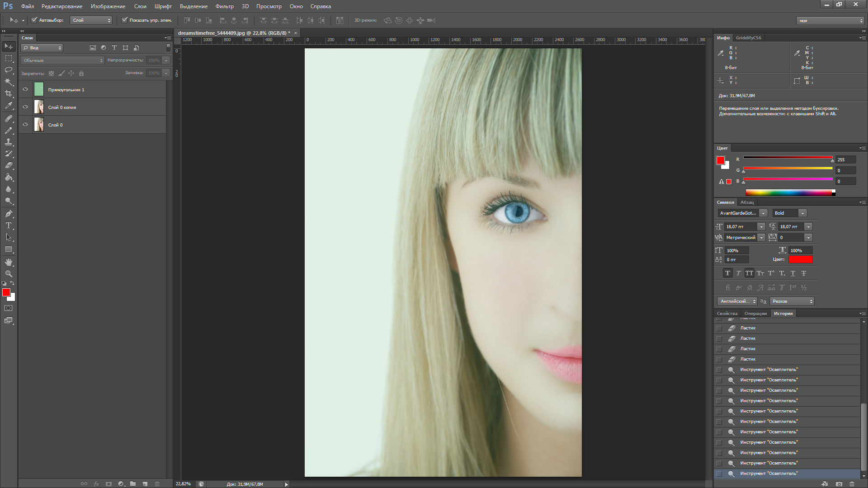Switch to the Абзац tab

tap(747, 202)
